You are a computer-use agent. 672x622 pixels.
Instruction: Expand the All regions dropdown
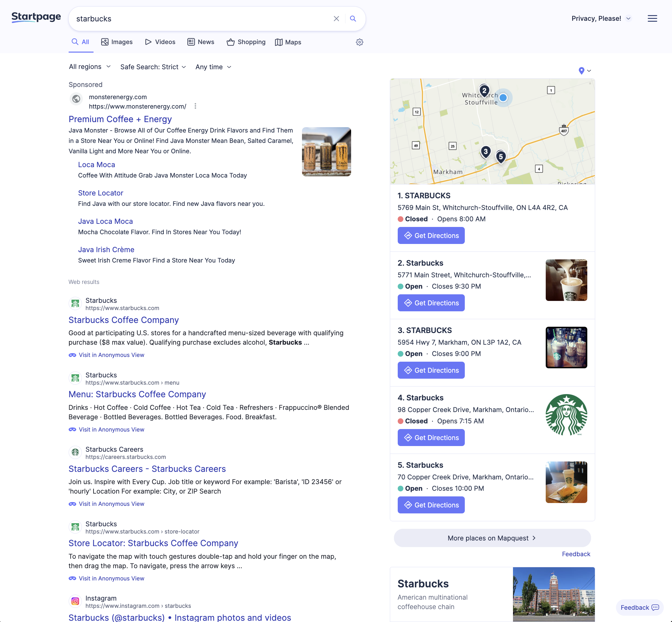tap(90, 67)
